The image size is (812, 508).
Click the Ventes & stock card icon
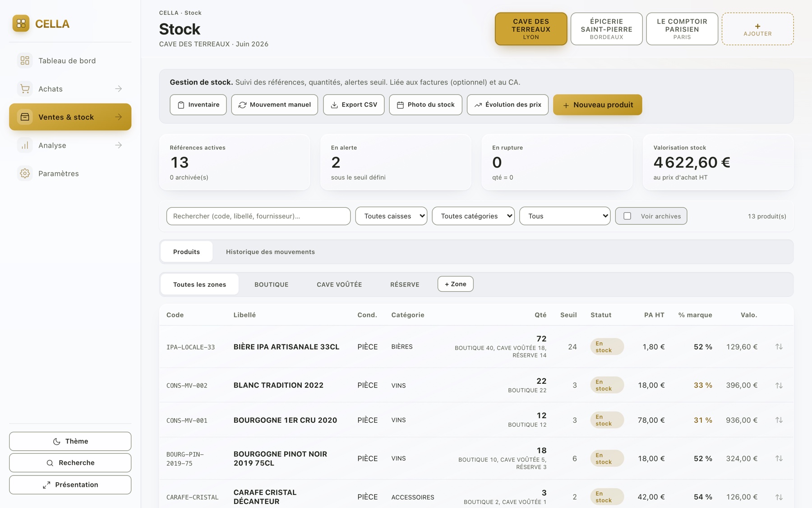[25, 117]
